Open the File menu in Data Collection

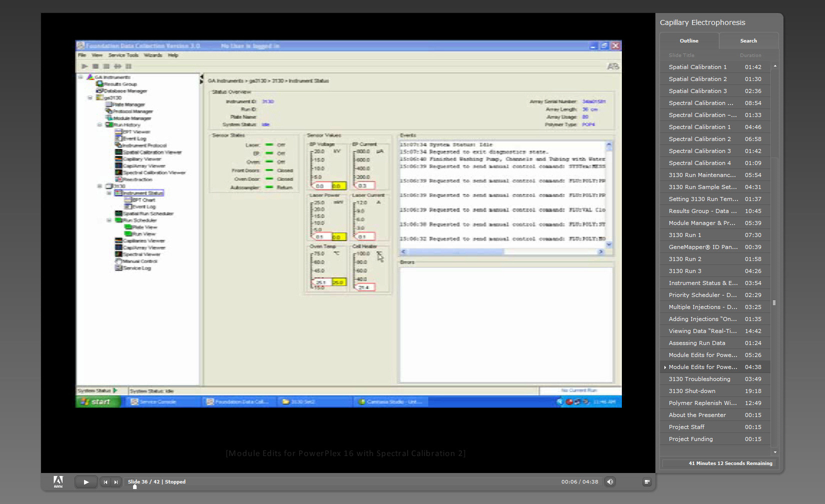tap(82, 55)
